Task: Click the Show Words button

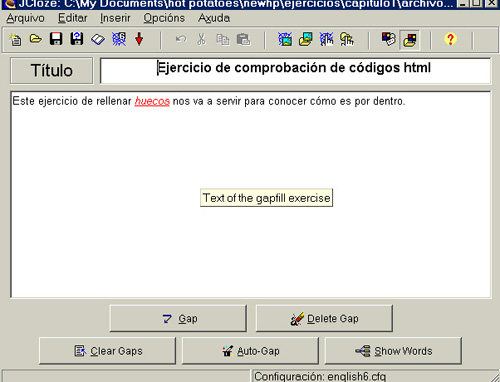Action: tap(393, 351)
